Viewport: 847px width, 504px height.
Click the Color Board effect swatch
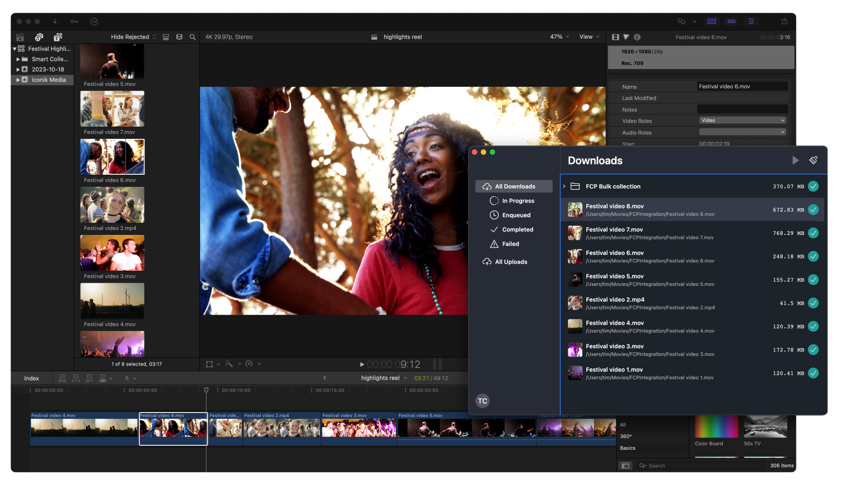(x=716, y=427)
